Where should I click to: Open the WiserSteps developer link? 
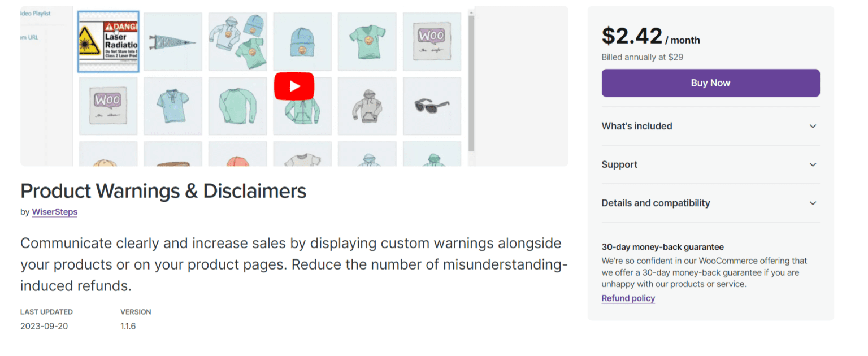54,212
